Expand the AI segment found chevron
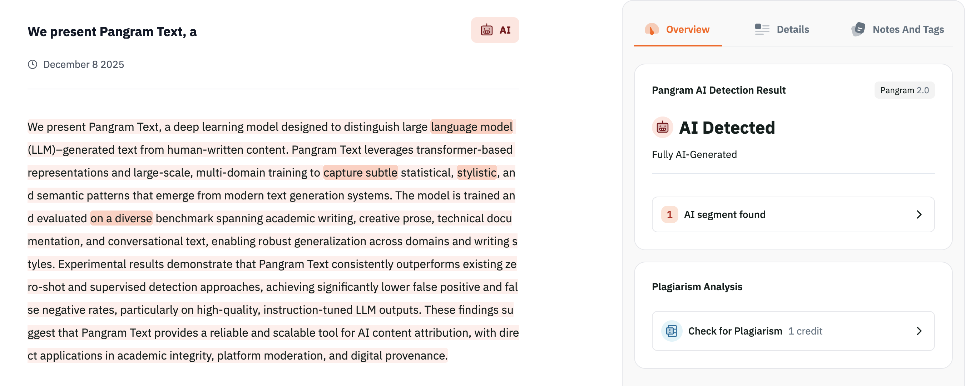The width and height of the screenshot is (980, 386). (919, 214)
